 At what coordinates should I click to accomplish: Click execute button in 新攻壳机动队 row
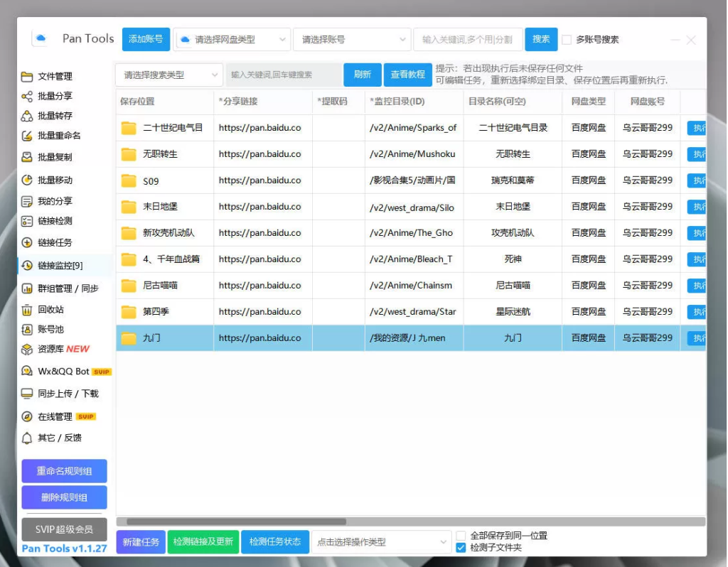697,233
